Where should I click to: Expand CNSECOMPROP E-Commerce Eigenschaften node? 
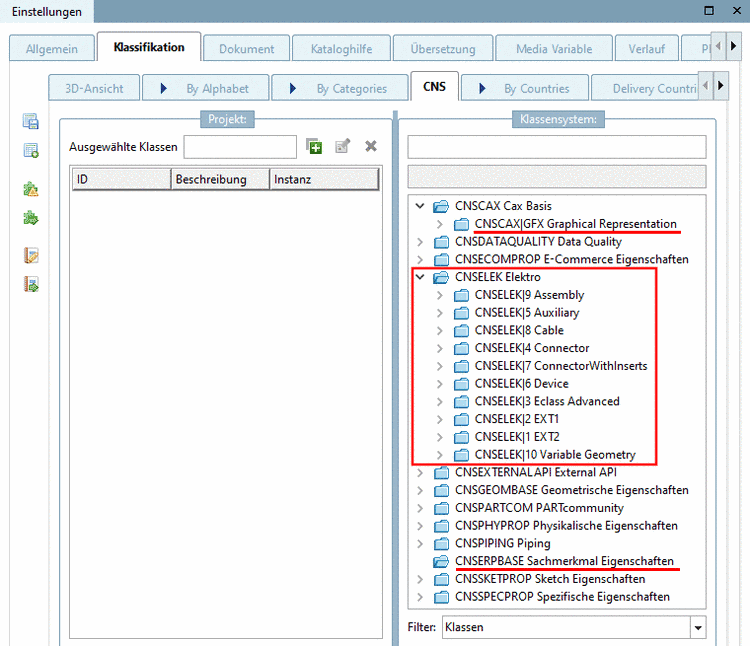tap(420, 260)
